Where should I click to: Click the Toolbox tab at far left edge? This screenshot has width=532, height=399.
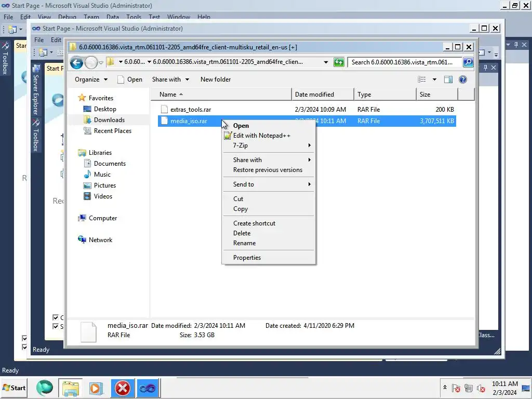coord(5,59)
